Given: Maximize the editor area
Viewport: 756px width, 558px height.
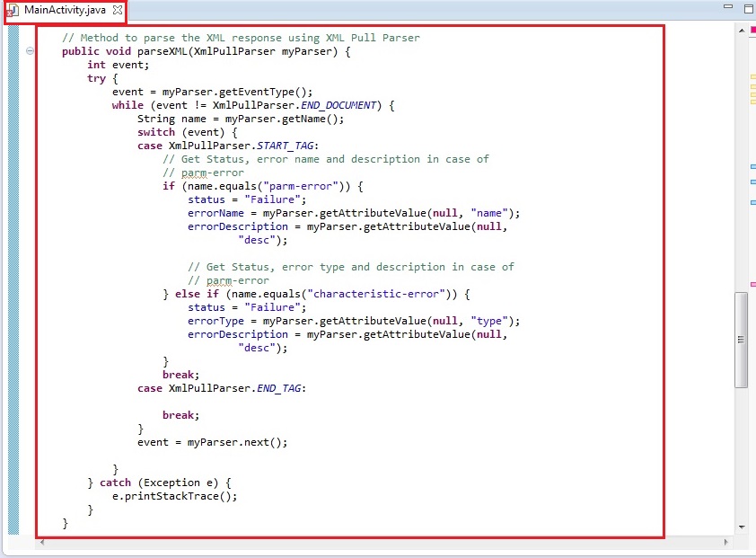Looking at the screenshot, I should 746,8.
